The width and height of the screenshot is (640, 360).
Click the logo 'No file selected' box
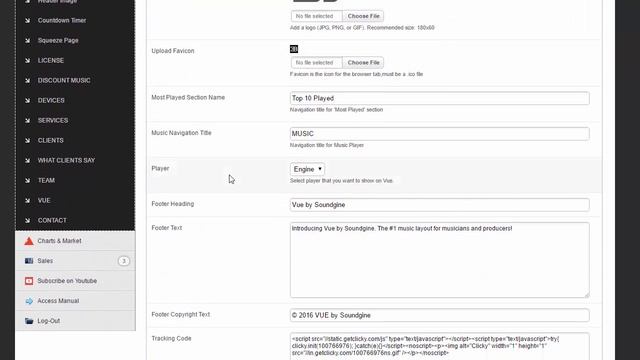(316, 16)
